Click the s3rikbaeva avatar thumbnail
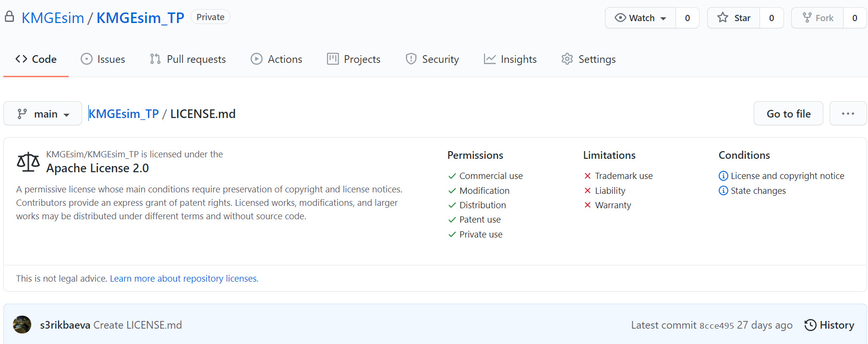Image resolution: width=868 pixels, height=344 pixels. 22,325
